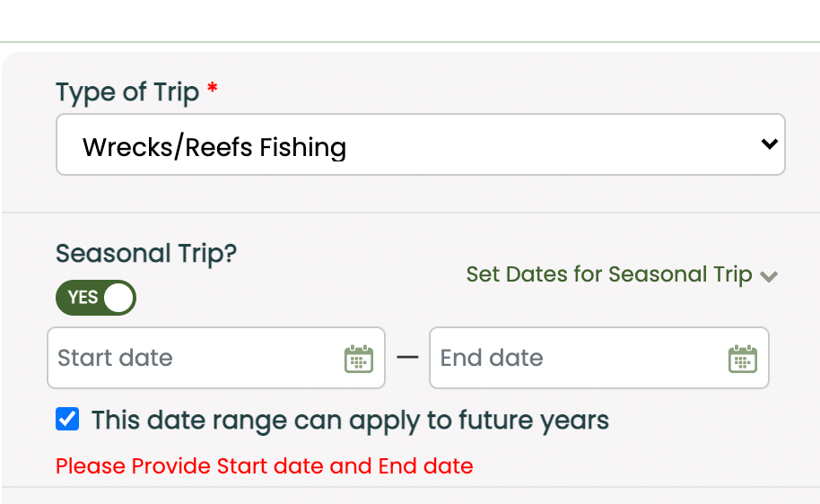Click the white knob of Seasonal toggle
The width and height of the screenshot is (820, 504).
coord(118,298)
